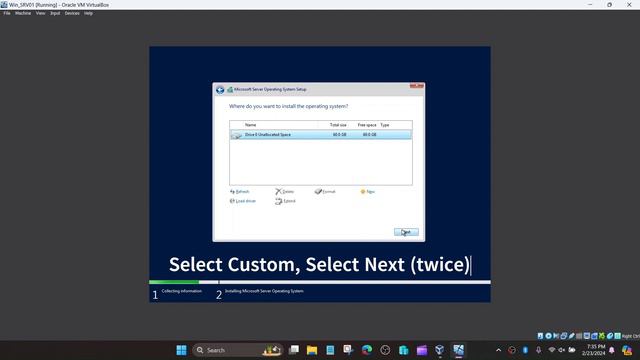Viewport: 640px width, 360px height.
Task: Launch Microsoft Edge from the taskbar
Action: (x=367, y=350)
